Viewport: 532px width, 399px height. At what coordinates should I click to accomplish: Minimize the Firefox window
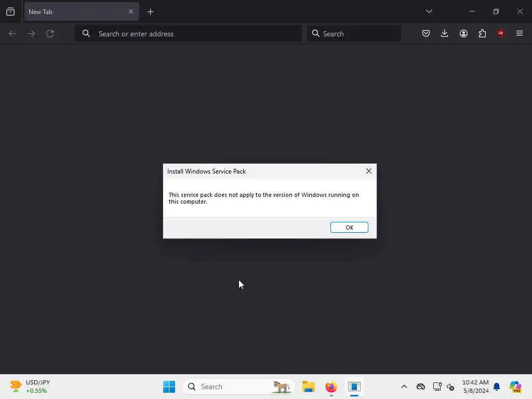(472, 11)
